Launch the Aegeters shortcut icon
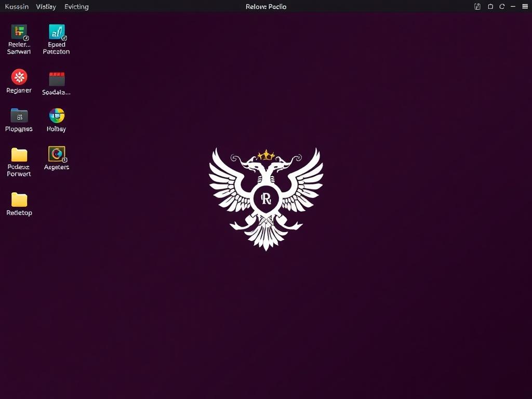Screen dimensions: 532x399 pyautogui.click(x=57, y=154)
